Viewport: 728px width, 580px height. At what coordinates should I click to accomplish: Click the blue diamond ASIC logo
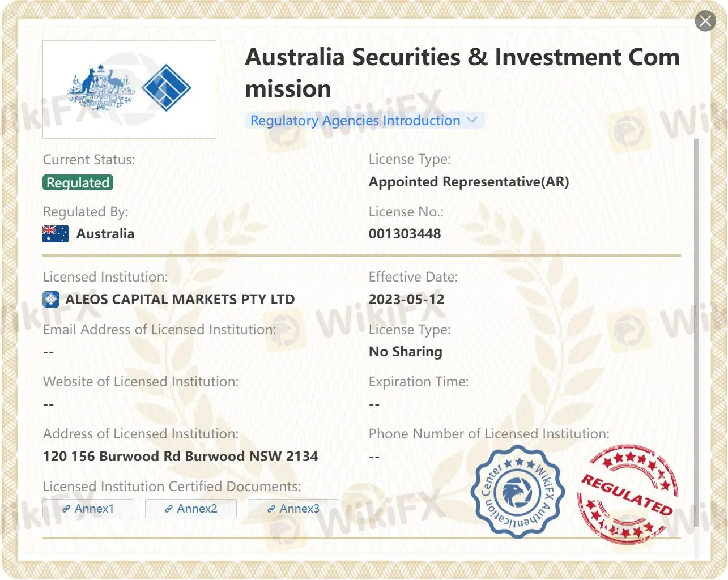(x=166, y=88)
